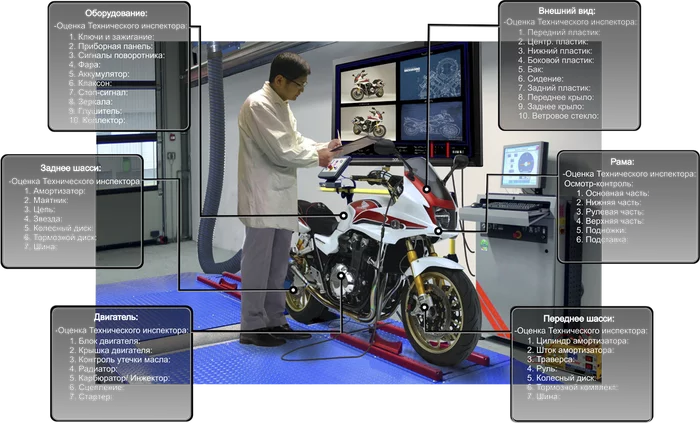Click inspector rating line in Двигатель panel
700x423 pixels.
click(x=122, y=331)
